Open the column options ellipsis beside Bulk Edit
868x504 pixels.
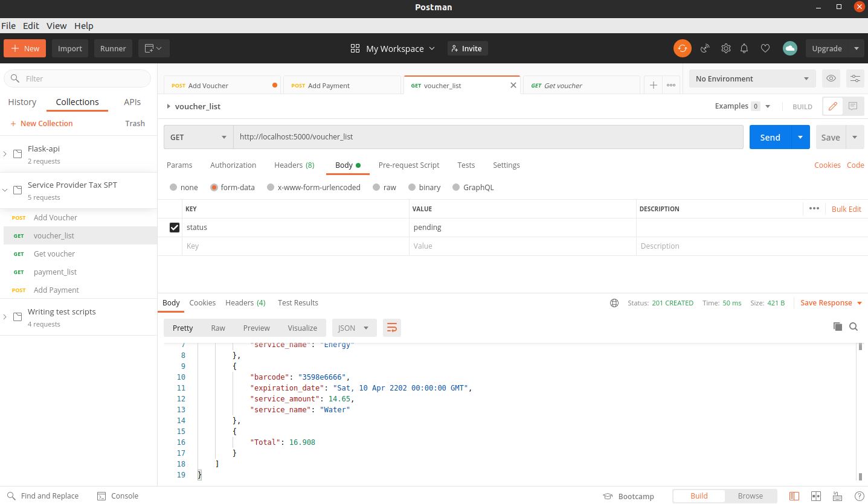pyautogui.click(x=814, y=208)
